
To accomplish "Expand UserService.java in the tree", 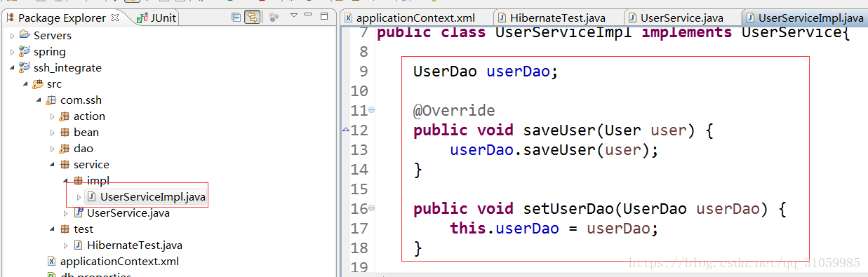I will point(65,213).
